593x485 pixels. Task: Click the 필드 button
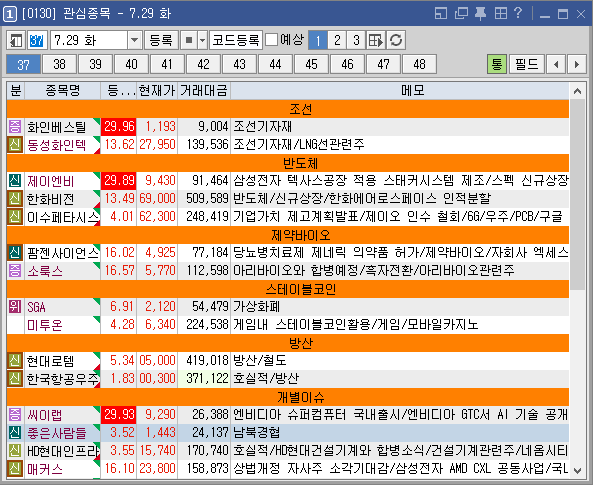[527, 64]
